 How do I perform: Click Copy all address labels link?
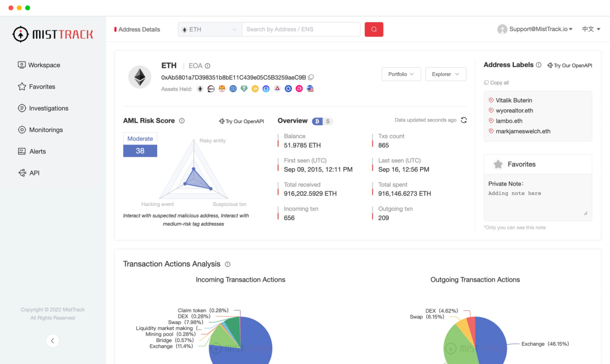496,83
